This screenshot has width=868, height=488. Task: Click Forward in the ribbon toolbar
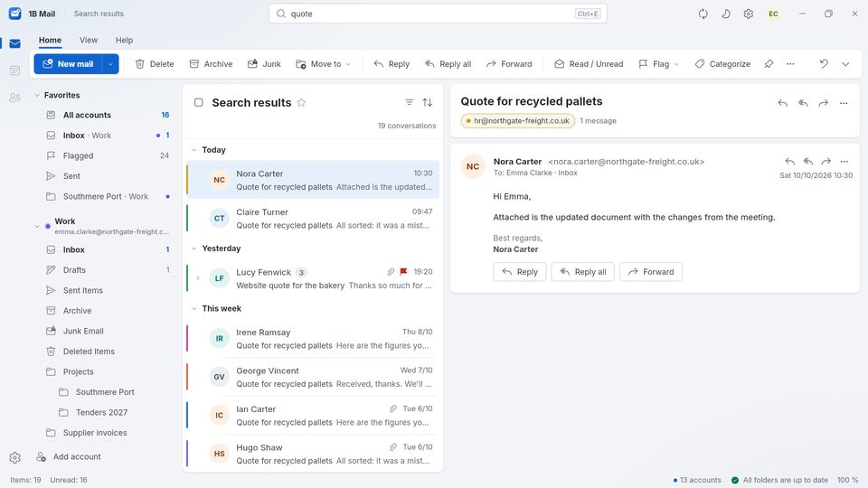pyautogui.click(x=509, y=64)
